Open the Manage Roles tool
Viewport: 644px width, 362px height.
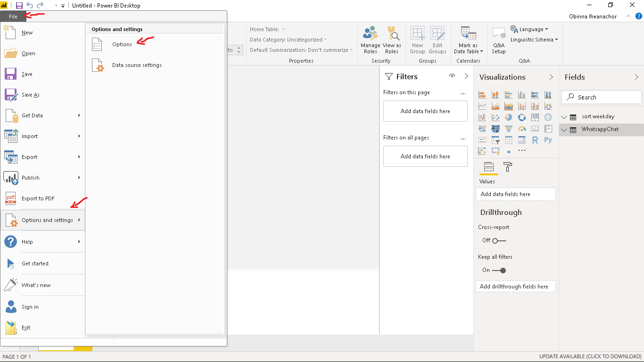tap(370, 40)
